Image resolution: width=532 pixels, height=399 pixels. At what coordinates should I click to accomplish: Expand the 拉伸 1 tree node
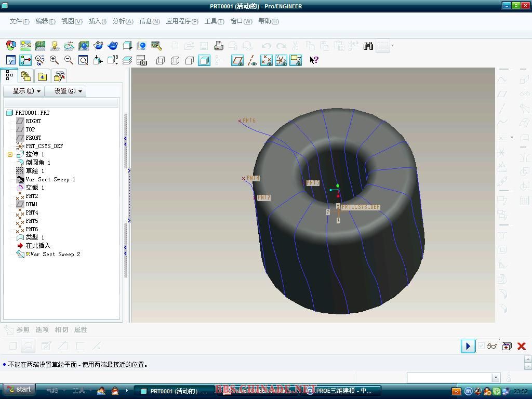pyautogui.click(x=10, y=154)
